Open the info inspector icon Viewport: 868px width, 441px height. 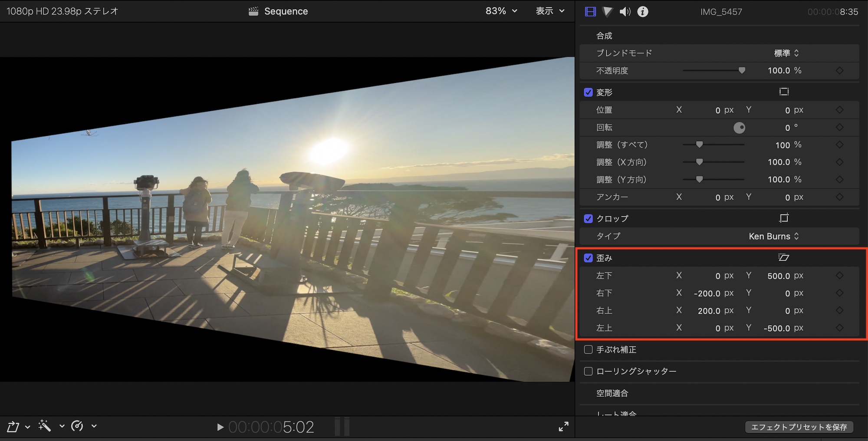point(643,12)
